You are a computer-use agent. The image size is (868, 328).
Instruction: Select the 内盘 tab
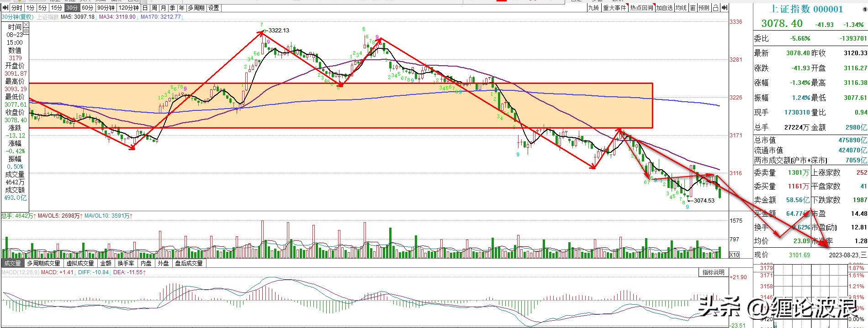tap(146, 263)
